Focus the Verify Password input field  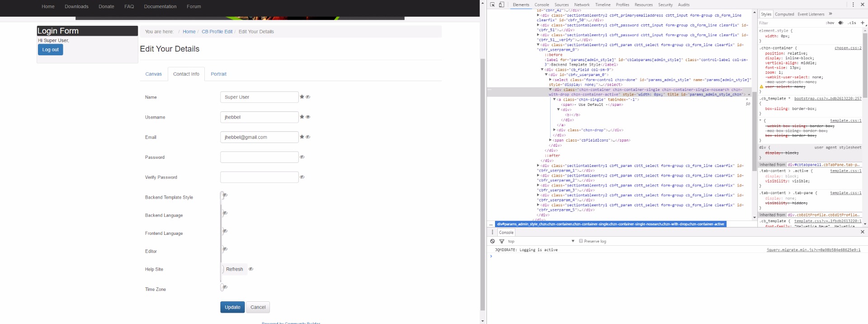[x=259, y=177]
